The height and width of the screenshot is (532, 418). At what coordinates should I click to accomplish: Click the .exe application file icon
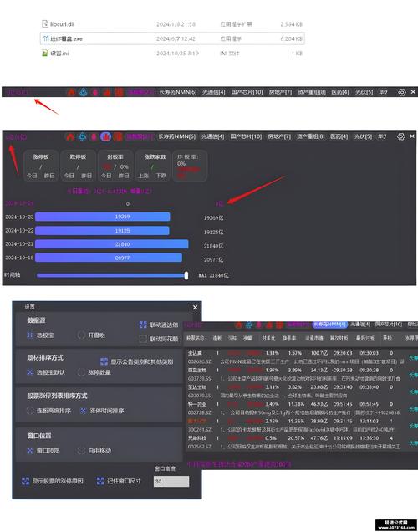point(45,38)
